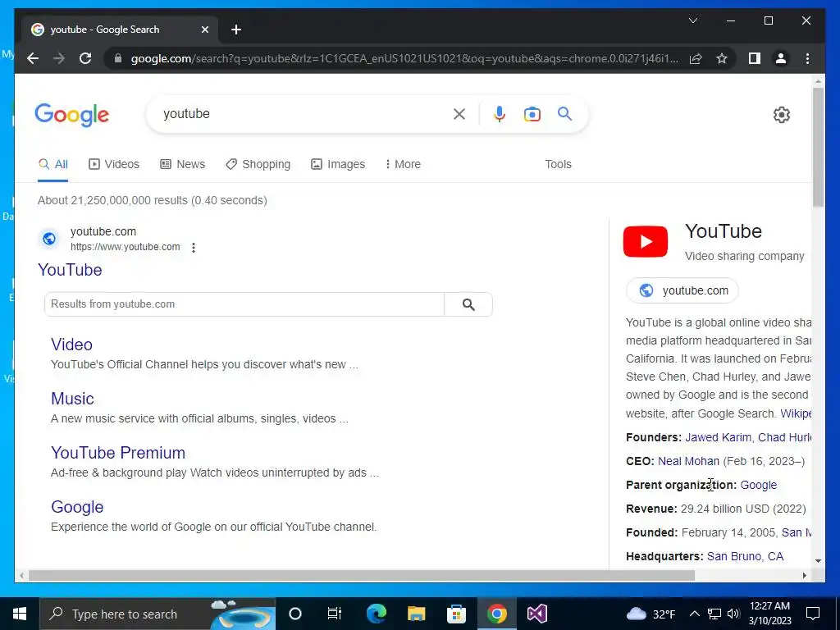
Task: Open the Neal Mohan CEO link
Action: coord(688,461)
